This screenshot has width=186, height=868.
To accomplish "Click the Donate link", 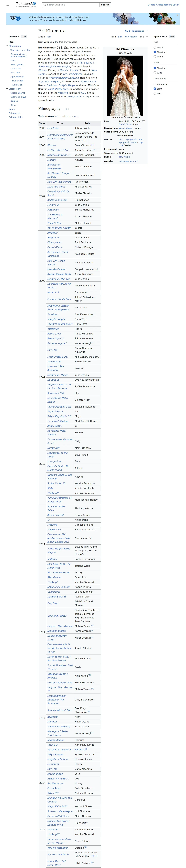I will point(151,5).
